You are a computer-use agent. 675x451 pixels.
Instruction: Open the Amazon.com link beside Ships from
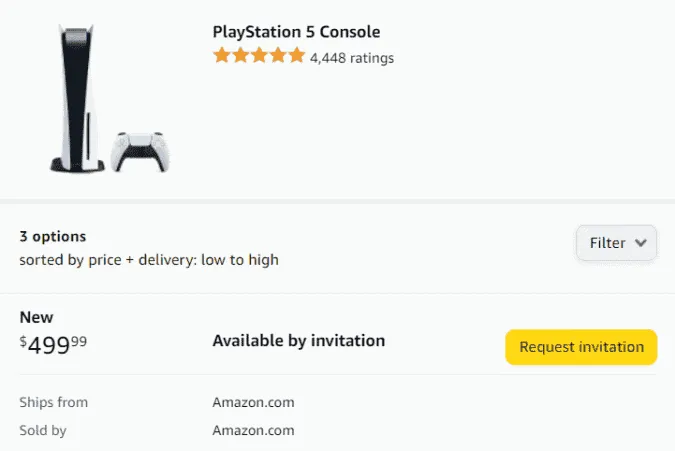[253, 402]
